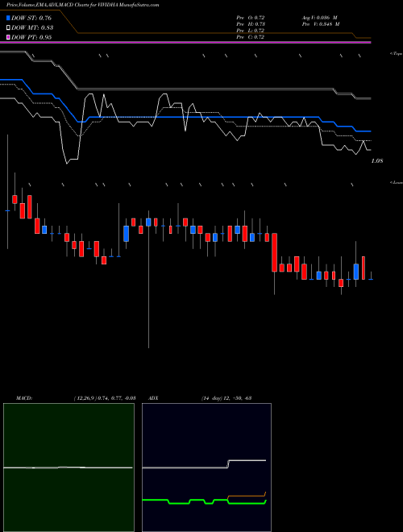Click the 'Pre L: 0.72' value
Screen dimensions: 403x532
251,31
